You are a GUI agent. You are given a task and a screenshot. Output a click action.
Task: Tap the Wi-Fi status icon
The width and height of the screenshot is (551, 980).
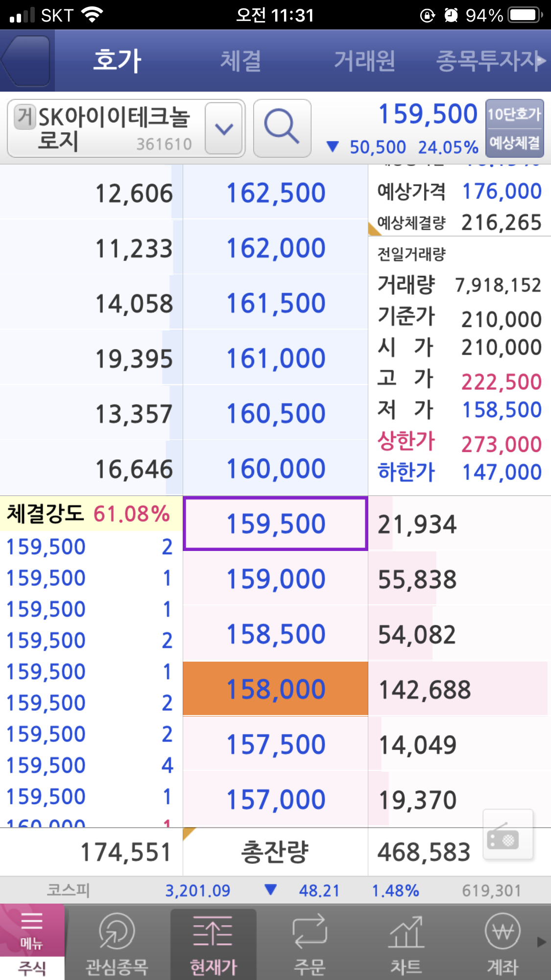click(93, 15)
